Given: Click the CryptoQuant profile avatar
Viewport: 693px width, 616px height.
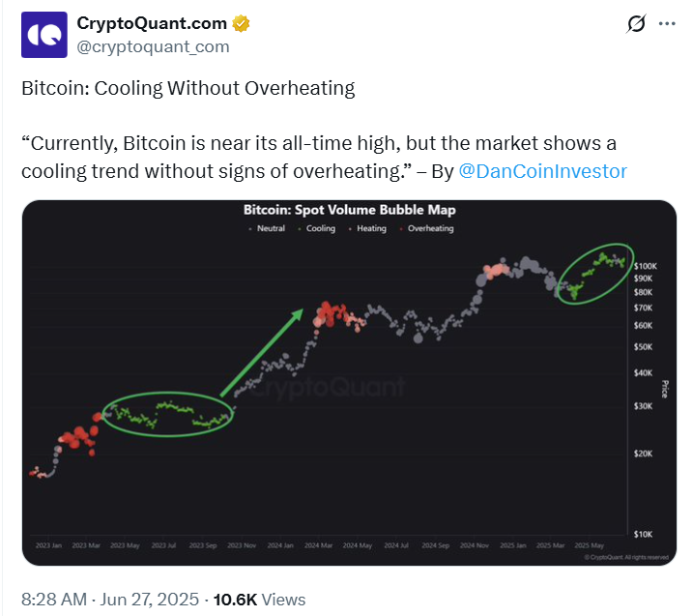Looking at the screenshot, I should pyautogui.click(x=44, y=35).
